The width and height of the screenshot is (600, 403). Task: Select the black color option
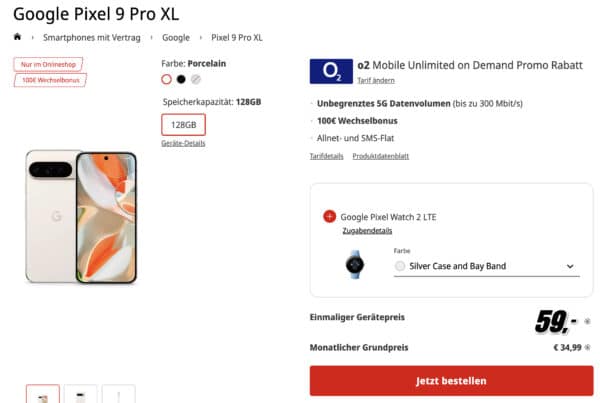[x=181, y=79]
